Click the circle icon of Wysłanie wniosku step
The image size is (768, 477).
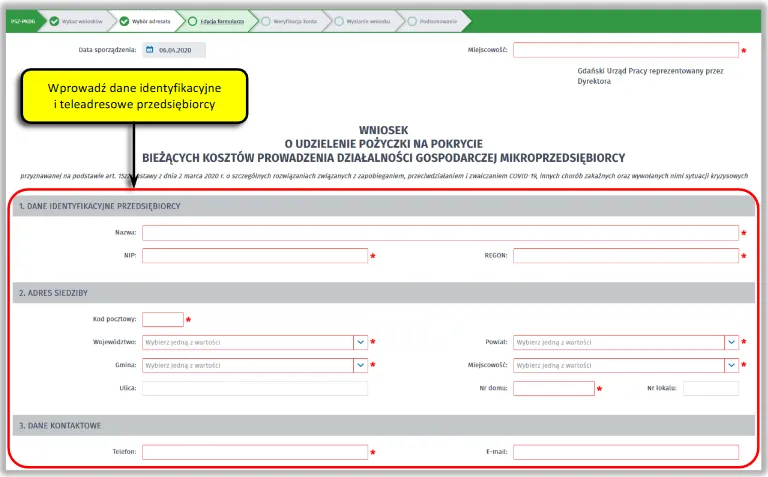click(x=340, y=20)
